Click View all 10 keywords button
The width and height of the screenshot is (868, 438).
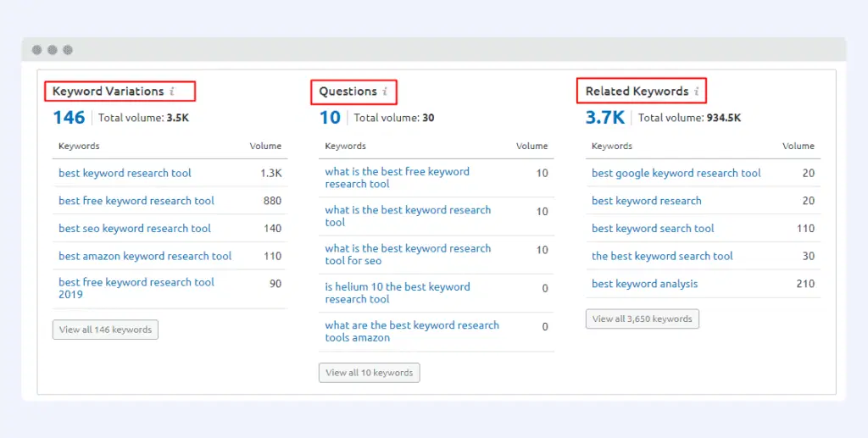(x=370, y=373)
